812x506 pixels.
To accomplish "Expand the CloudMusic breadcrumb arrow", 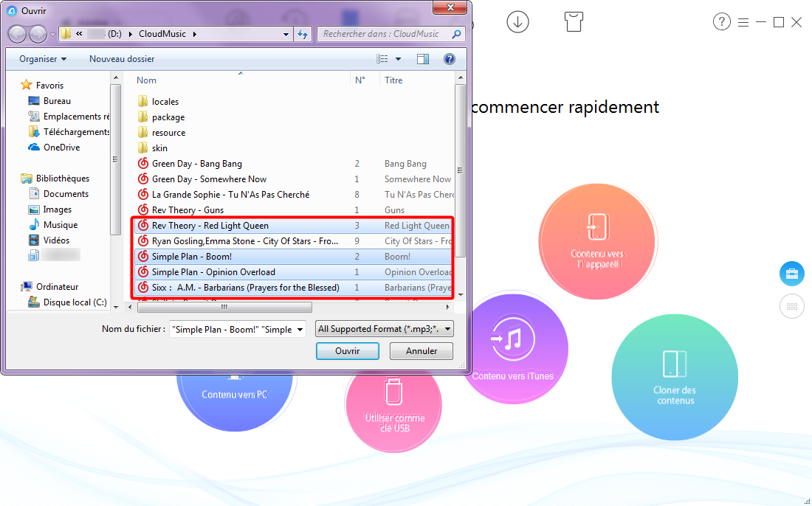I will tap(195, 34).
